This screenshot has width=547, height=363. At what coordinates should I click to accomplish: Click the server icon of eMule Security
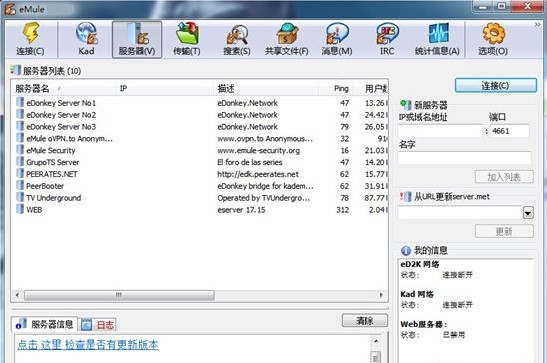point(20,150)
